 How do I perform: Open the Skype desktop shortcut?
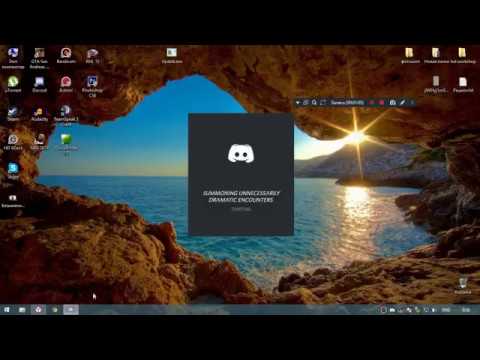13,171
